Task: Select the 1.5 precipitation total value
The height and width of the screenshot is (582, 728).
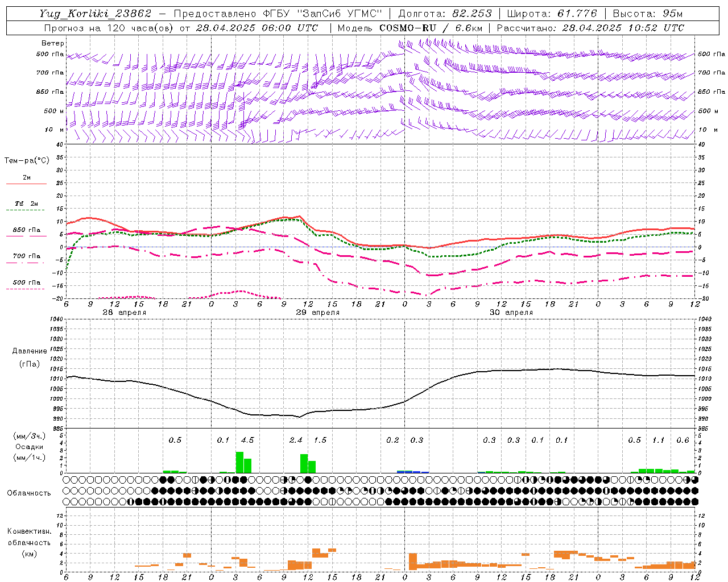Action: [320, 440]
